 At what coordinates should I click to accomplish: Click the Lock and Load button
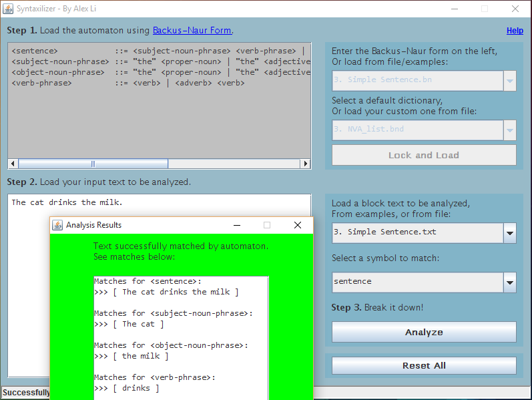(424, 155)
